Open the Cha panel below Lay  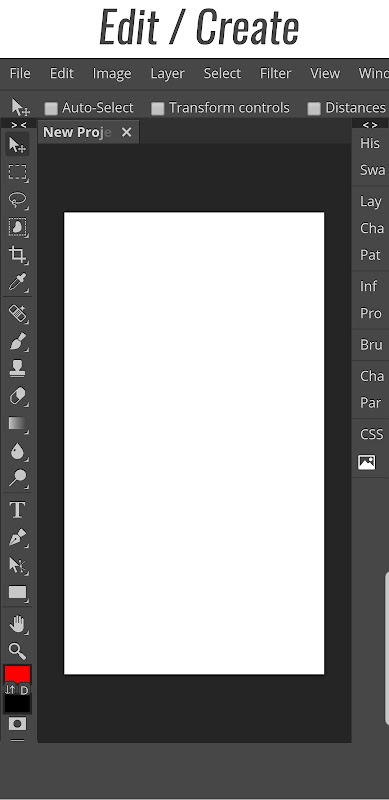click(x=372, y=228)
